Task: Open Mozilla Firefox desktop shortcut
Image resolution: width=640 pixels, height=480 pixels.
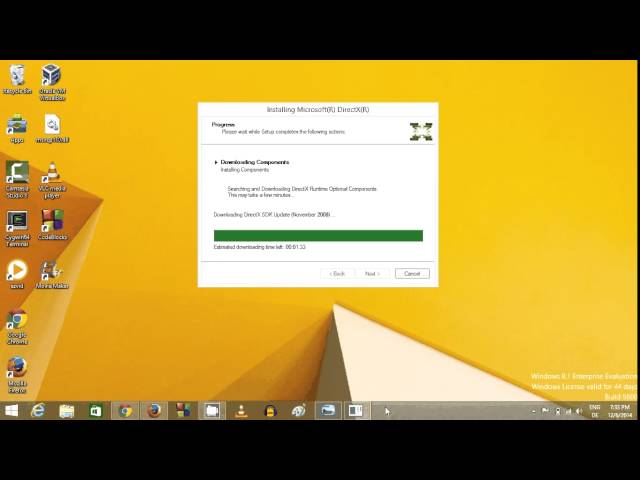Action: [x=17, y=375]
